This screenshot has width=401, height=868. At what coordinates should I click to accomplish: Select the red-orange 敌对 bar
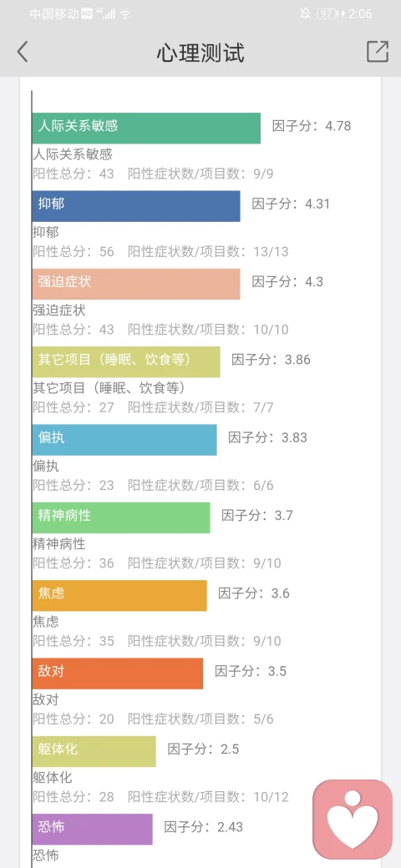[118, 674]
